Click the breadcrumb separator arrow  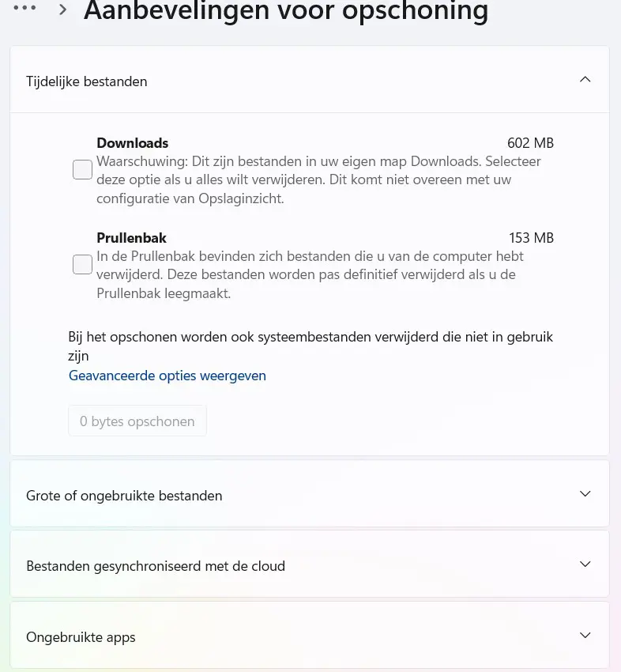coord(62,9)
